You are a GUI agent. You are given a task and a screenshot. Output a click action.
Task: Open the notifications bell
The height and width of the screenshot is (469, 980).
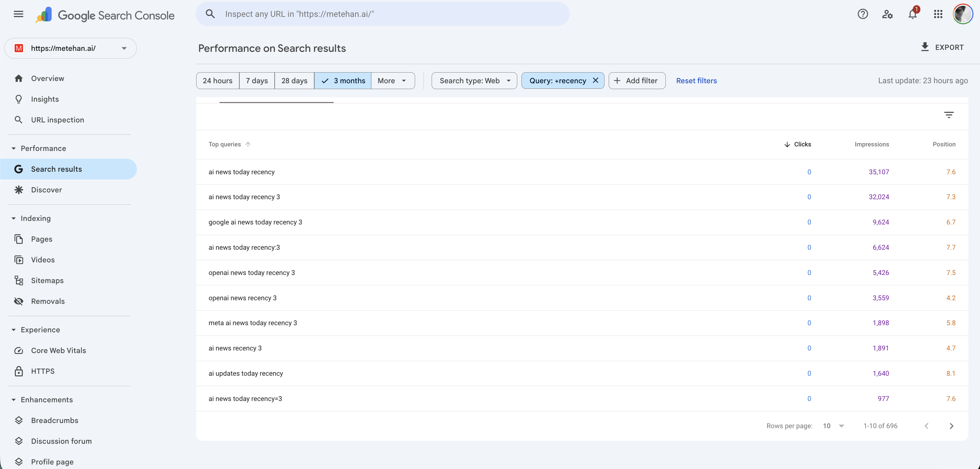click(x=912, y=15)
